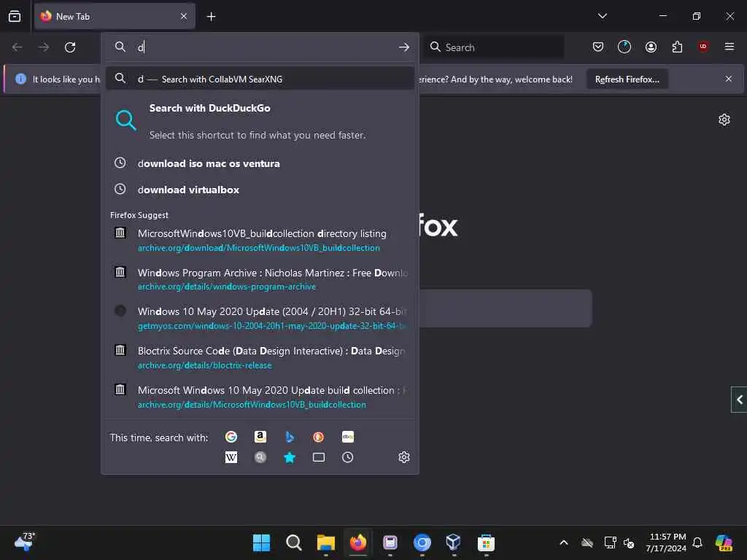Select 'Search with DuckDuckGo' shortcut
Screen dimensions: 747x560
pyautogui.click(x=260, y=122)
